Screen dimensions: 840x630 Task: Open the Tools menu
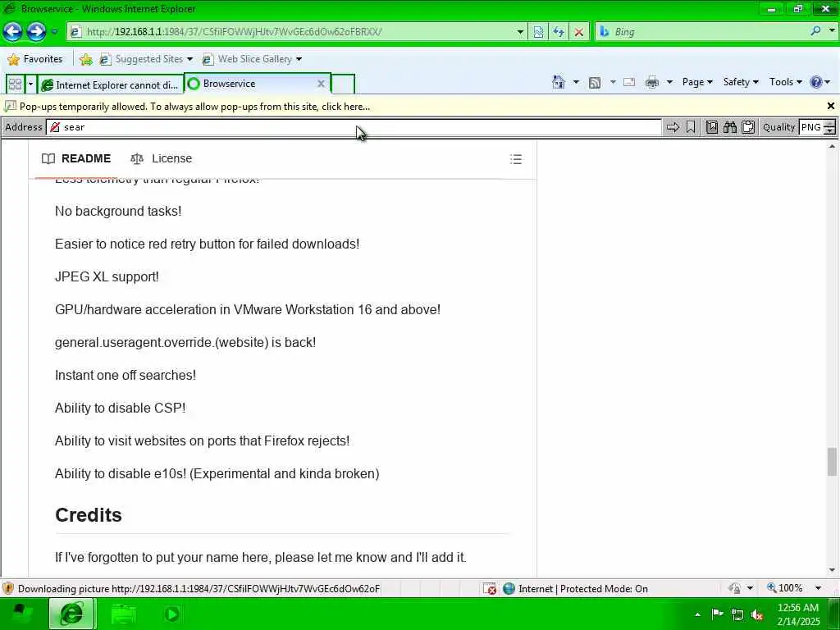tap(785, 82)
